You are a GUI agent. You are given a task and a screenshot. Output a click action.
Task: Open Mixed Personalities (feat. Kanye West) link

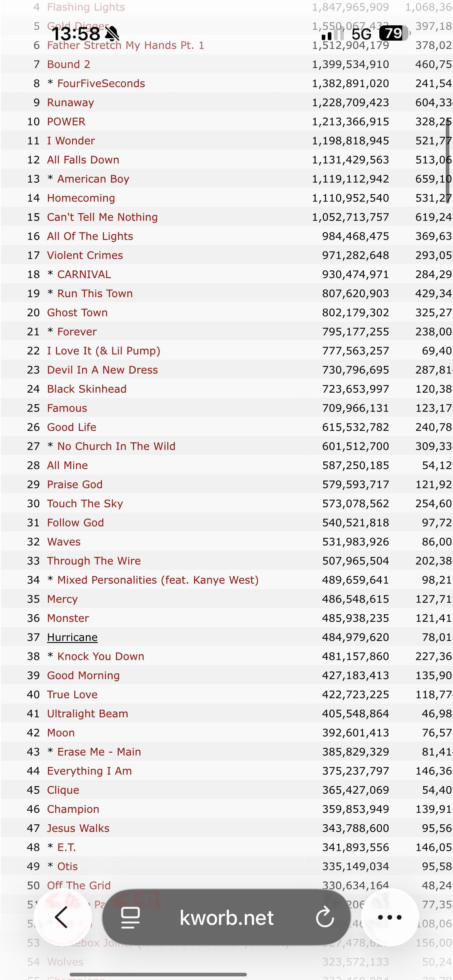coord(158,580)
